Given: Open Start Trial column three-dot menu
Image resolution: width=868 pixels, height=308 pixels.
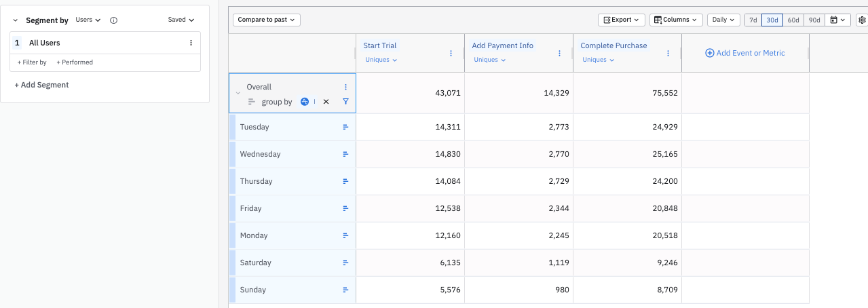Looking at the screenshot, I should (451, 53).
